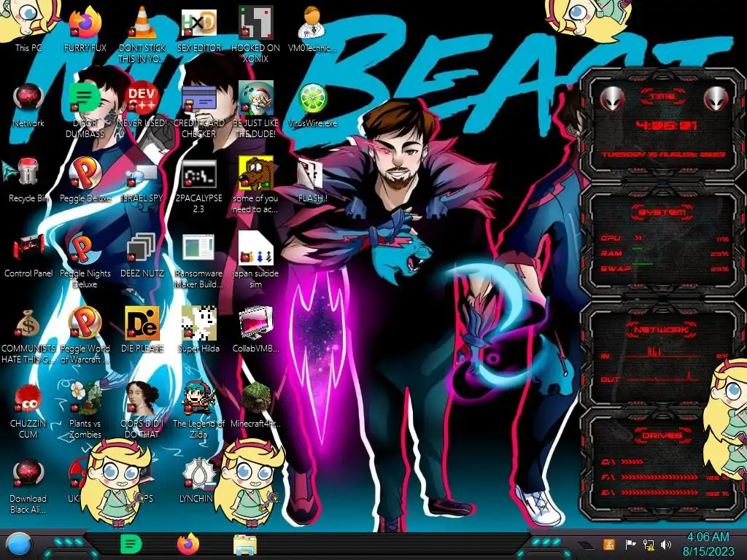Show hidden tray icons

(586, 545)
